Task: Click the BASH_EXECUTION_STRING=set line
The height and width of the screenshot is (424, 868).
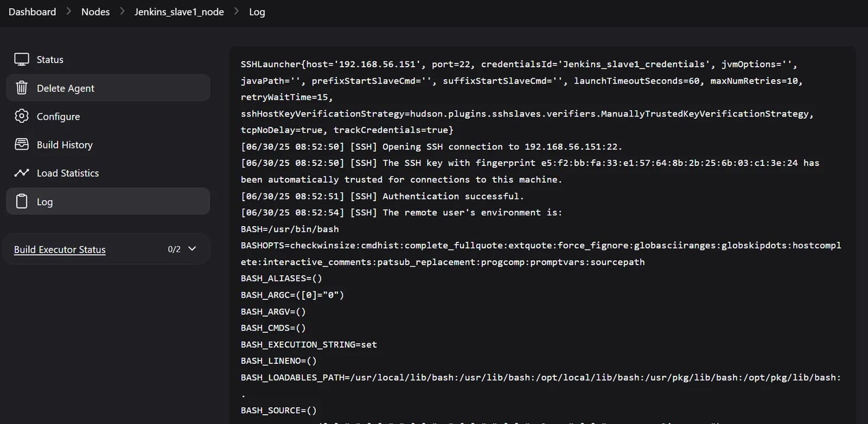Action: tap(309, 345)
